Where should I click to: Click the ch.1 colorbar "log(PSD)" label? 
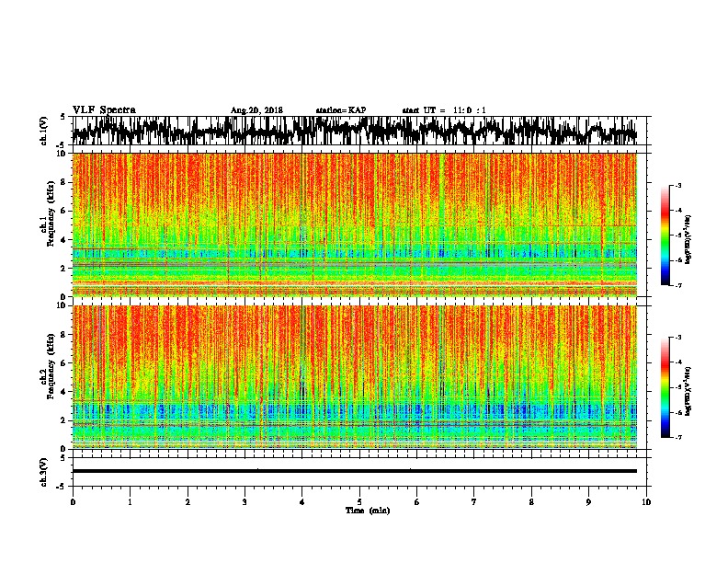pyautogui.click(x=688, y=240)
